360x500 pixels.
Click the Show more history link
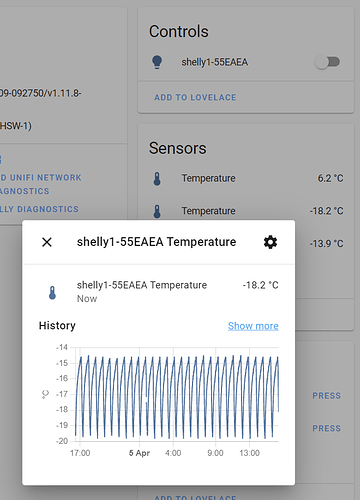click(253, 326)
